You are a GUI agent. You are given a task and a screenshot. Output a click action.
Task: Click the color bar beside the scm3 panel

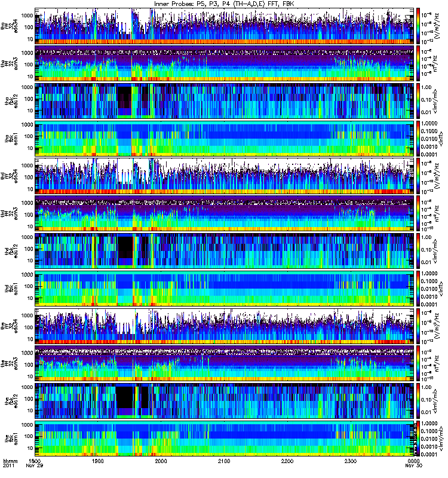418,363
